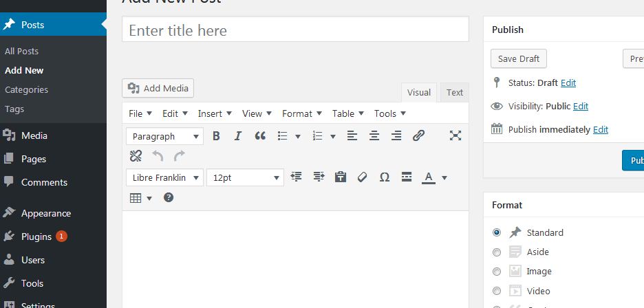Edit the post Visibility
Image resolution: width=644 pixels, height=308 pixels.
pyautogui.click(x=581, y=107)
